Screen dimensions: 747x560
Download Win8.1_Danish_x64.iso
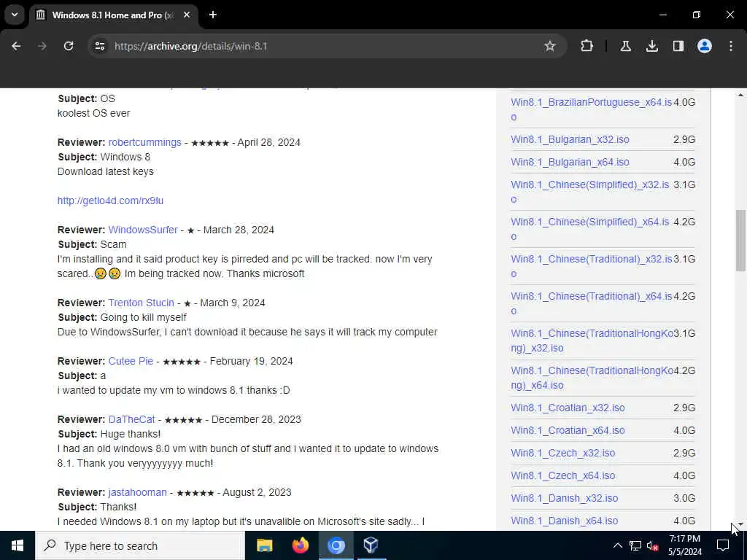564,521
